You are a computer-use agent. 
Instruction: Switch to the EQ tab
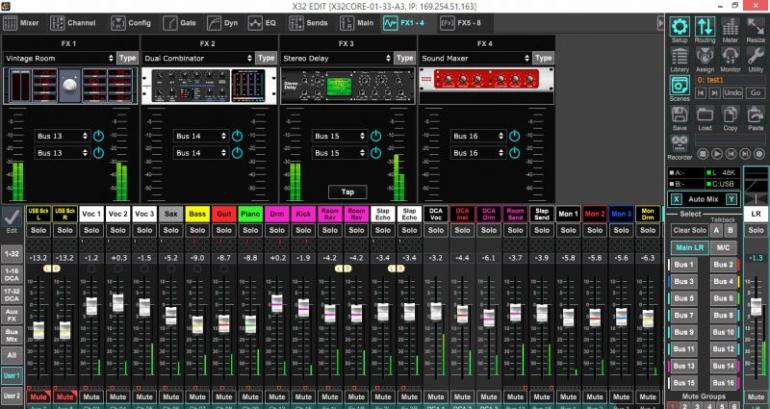coord(262,23)
